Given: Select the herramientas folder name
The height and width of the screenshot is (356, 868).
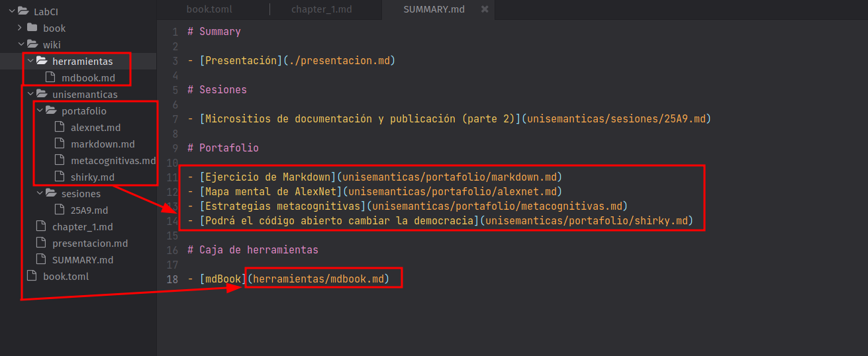Looking at the screenshot, I should 83,61.
